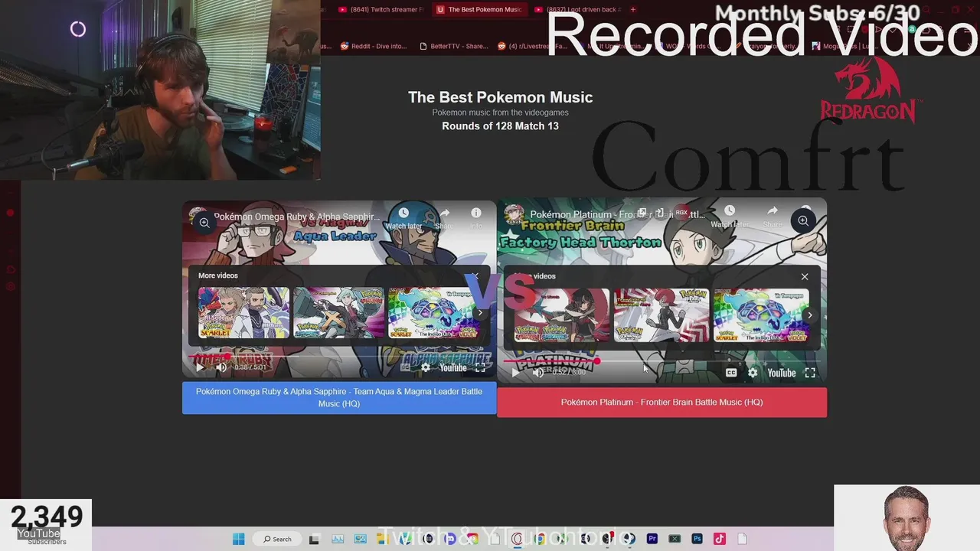Open the red-haired trainer thumbnail in the right panel
This screenshot has height=551, width=980.
click(661, 315)
